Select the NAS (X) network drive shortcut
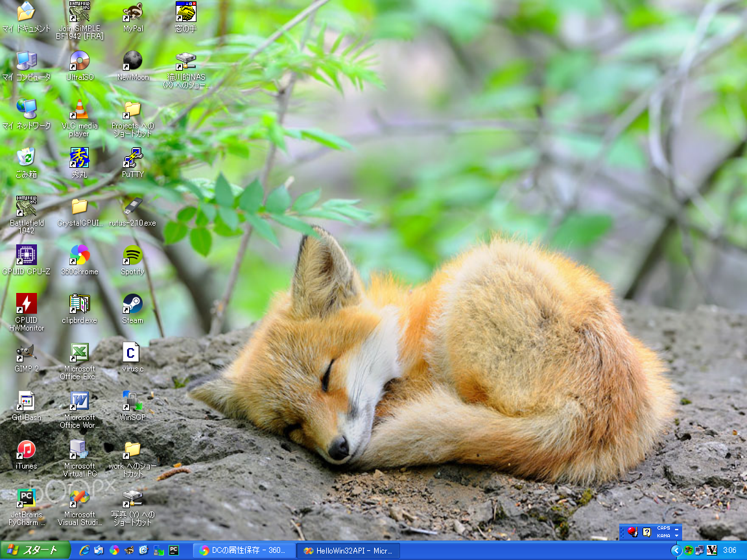This screenshot has height=560, width=747. click(186, 70)
